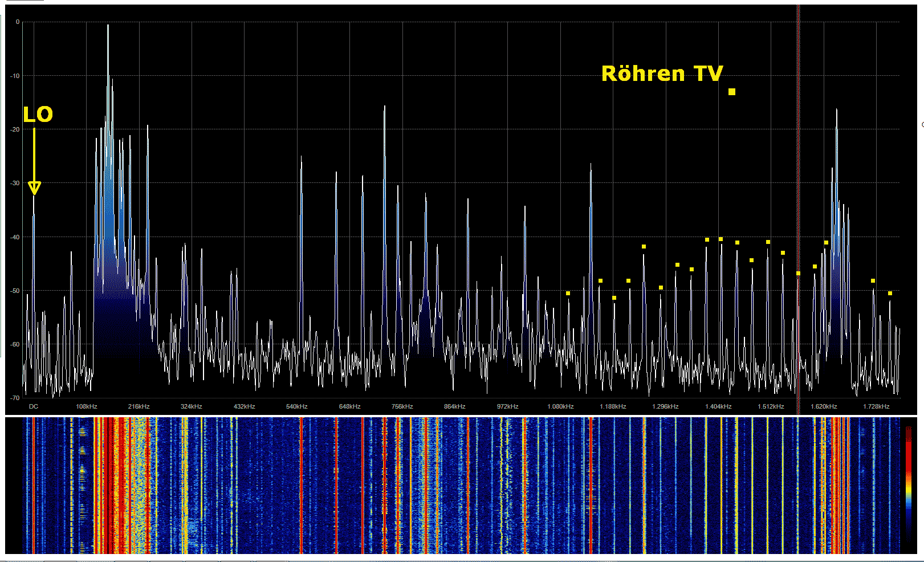This screenshot has width=924, height=562.
Task: Click the -10 dB level label
Action: 15,76
